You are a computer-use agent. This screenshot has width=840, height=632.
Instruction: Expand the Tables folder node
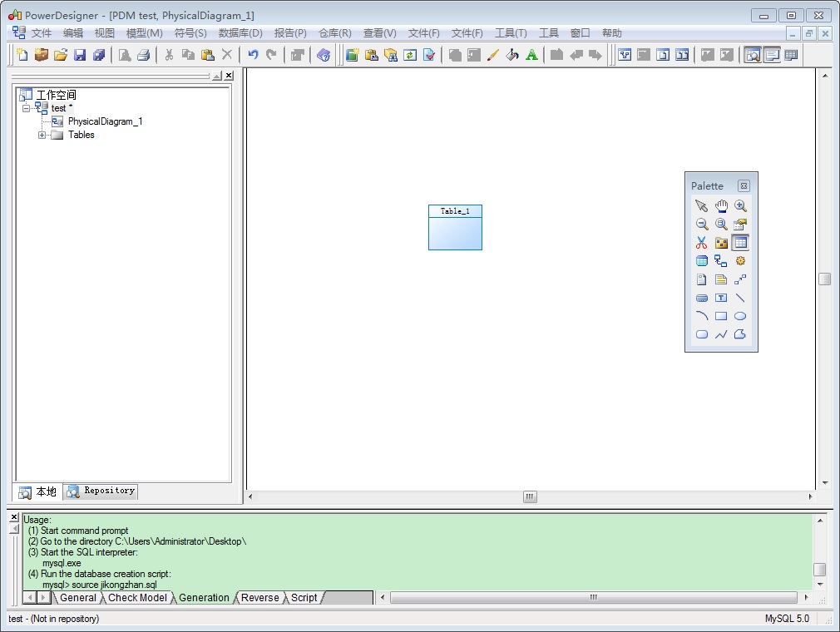(42, 135)
